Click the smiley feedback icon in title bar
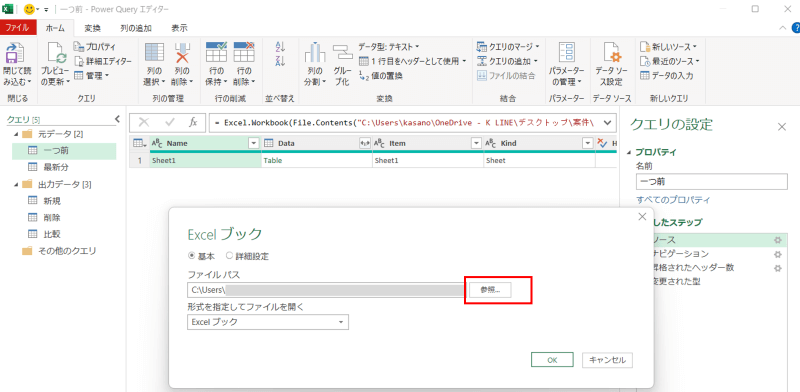Viewport: 800px width, 392px height. click(30, 9)
